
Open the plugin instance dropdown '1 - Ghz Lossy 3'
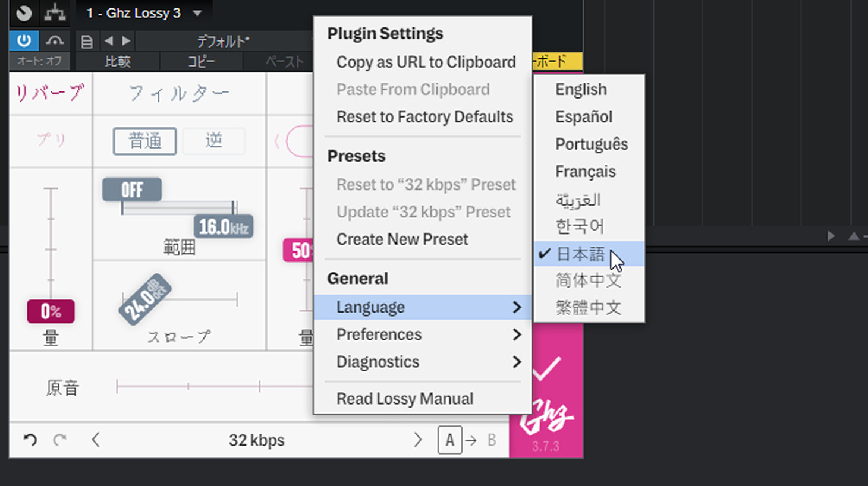[144, 13]
